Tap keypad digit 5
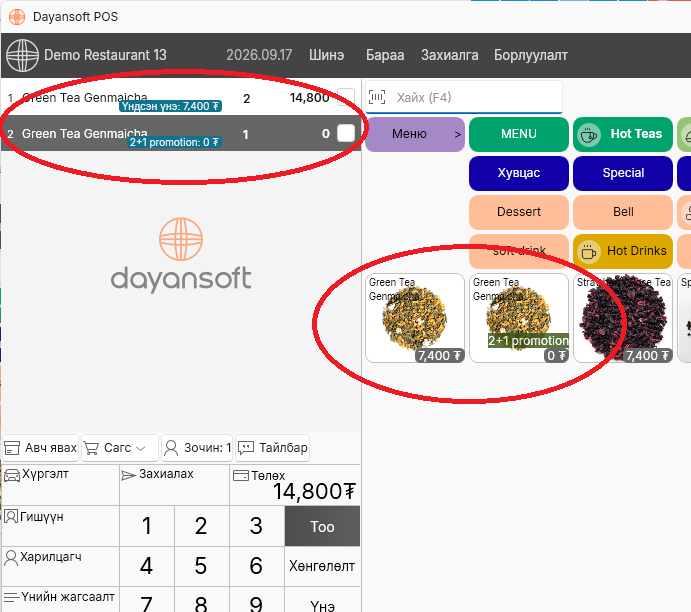 tap(201, 566)
